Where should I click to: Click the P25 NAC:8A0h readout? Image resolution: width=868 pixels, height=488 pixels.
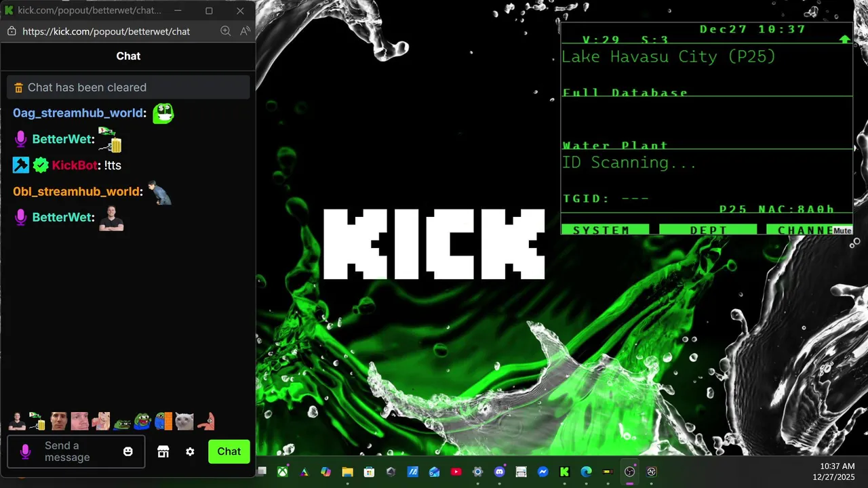[776, 209]
